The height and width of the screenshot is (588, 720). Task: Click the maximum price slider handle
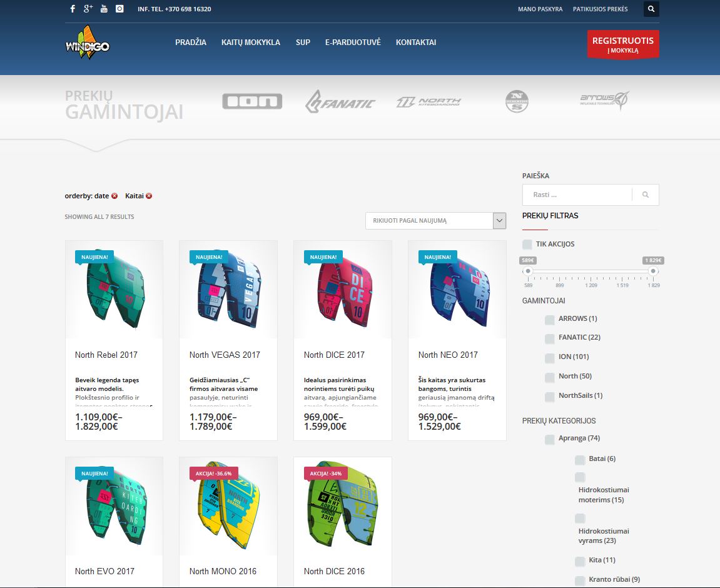point(653,271)
